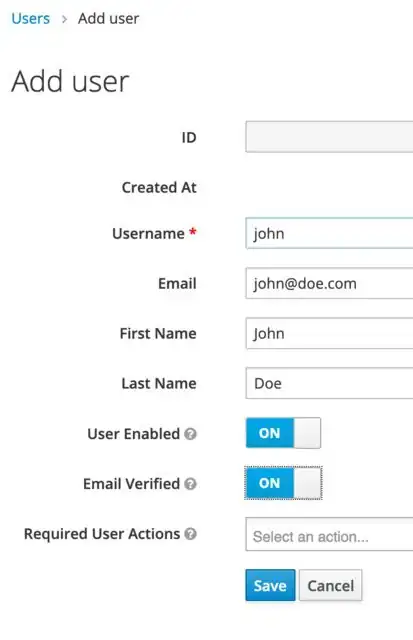Turn off the User Enabled switch

pyautogui.click(x=283, y=433)
